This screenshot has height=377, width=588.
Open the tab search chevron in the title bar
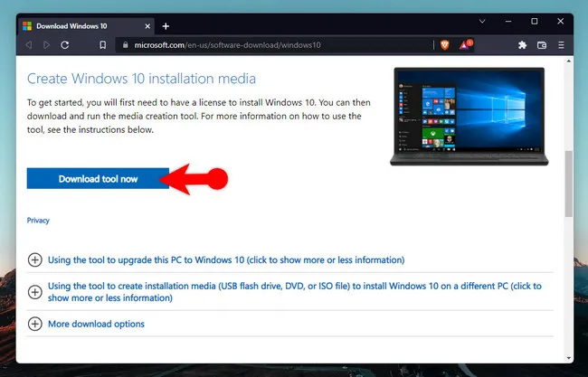tap(482, 22)
